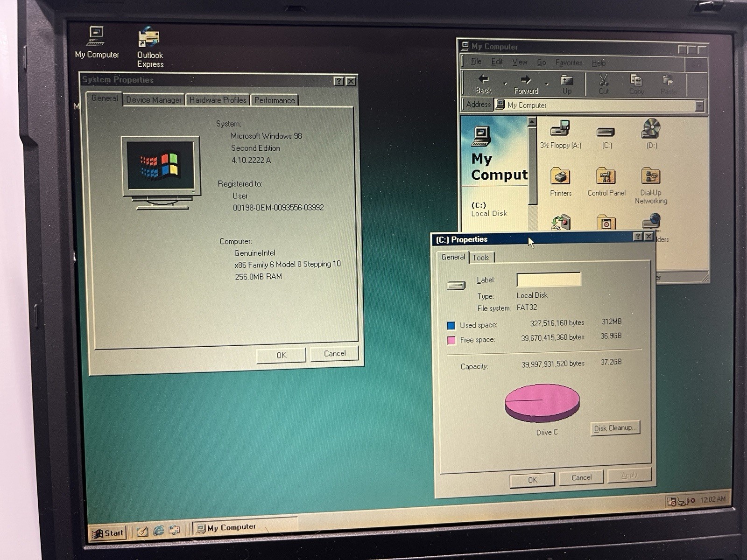Open the My Computer desktop icon

[97, 43]
